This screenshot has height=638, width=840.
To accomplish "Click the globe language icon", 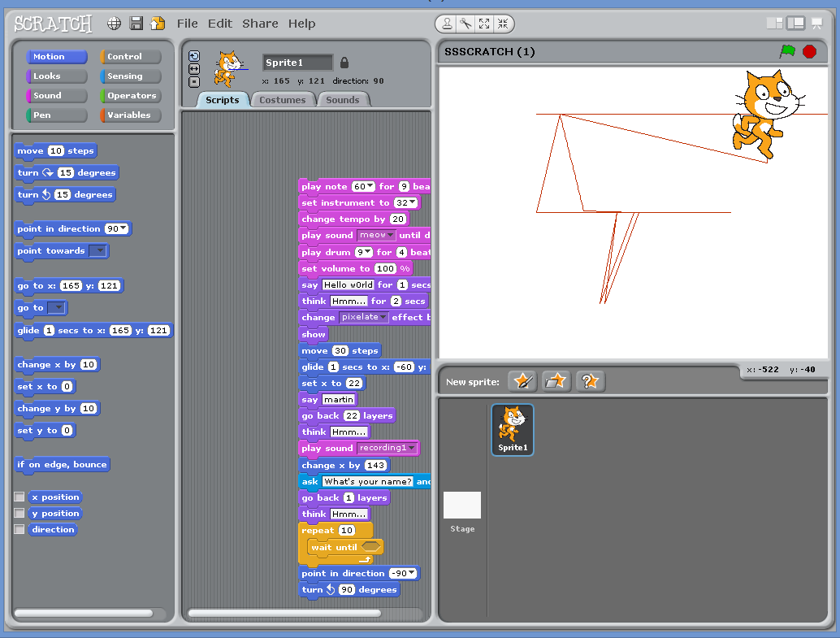I will (114, 23).
